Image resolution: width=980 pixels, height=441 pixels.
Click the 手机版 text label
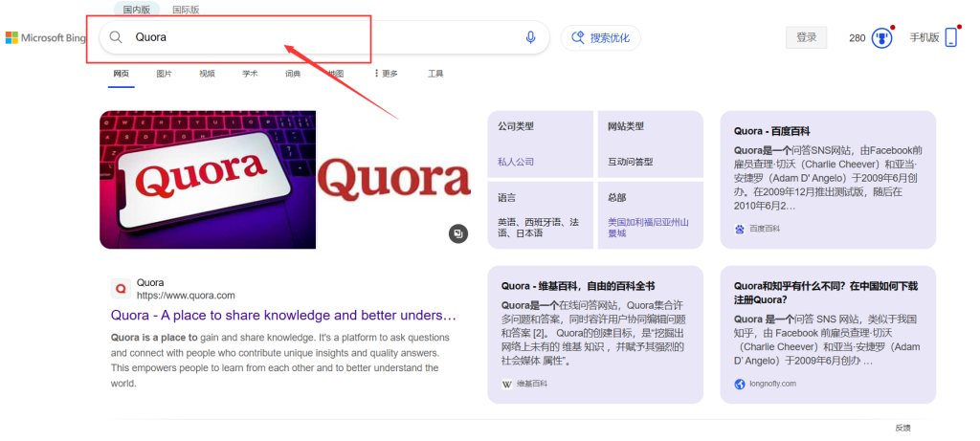tap(924, 37)
